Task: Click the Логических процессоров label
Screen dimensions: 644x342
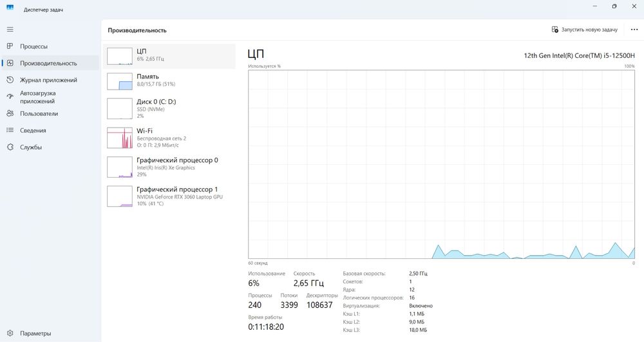Action: pyautogui.click(x=373, y=298)
